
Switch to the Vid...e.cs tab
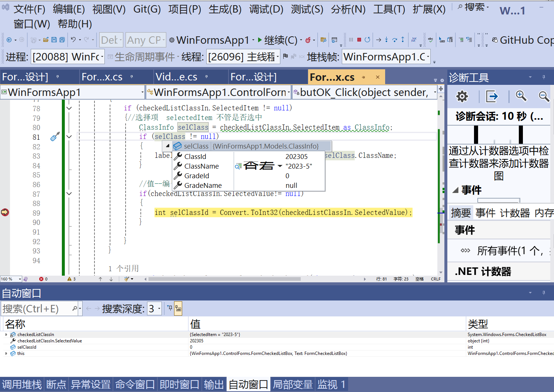coord(176,77)
